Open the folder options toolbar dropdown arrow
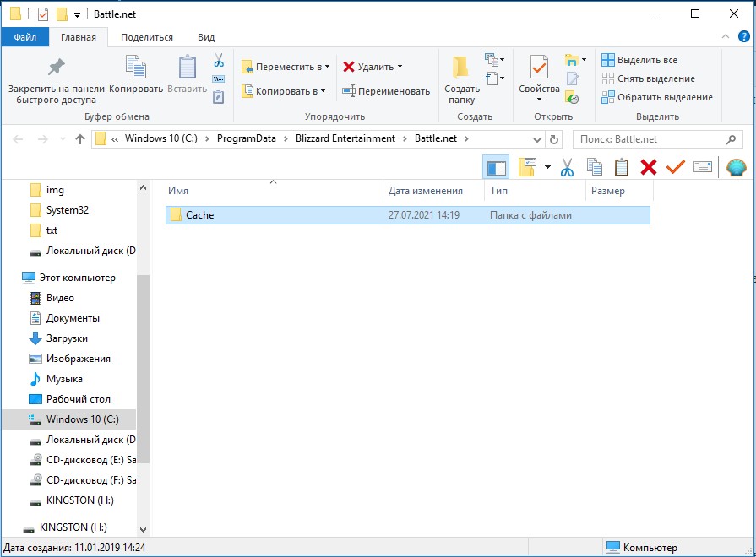 [x=547, y=167]
